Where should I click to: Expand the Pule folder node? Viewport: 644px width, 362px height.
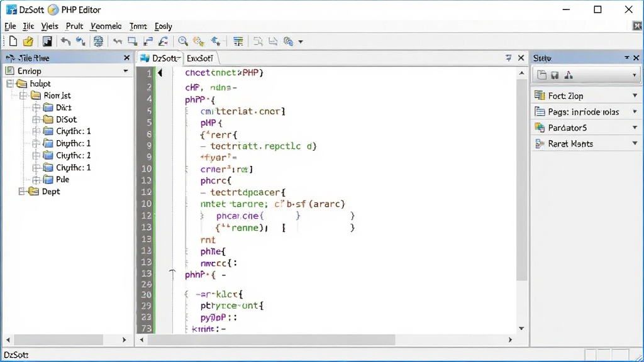(x=36, y=179)
